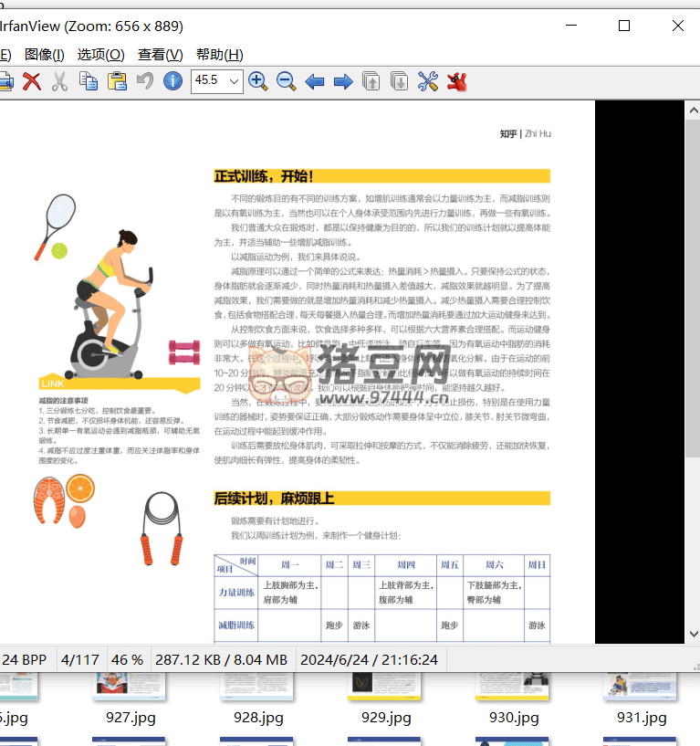Click the copy icon in toolbar

click(x=89, y=81)
